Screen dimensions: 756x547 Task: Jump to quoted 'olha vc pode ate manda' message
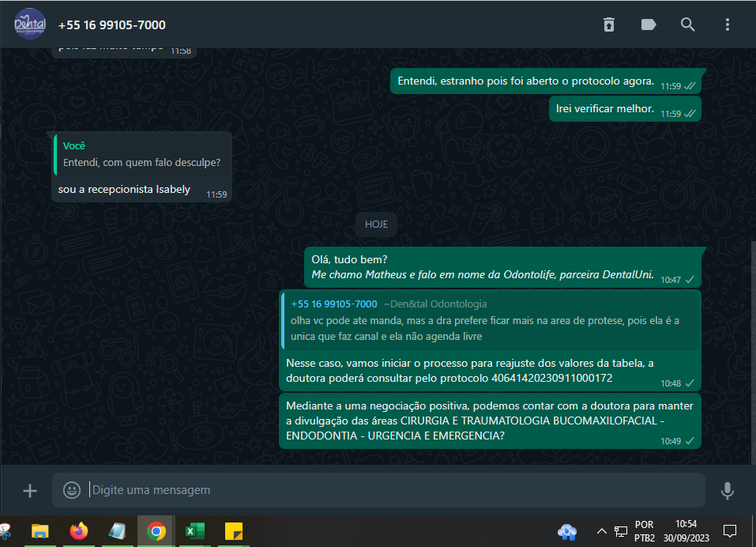tap(491, 320)
